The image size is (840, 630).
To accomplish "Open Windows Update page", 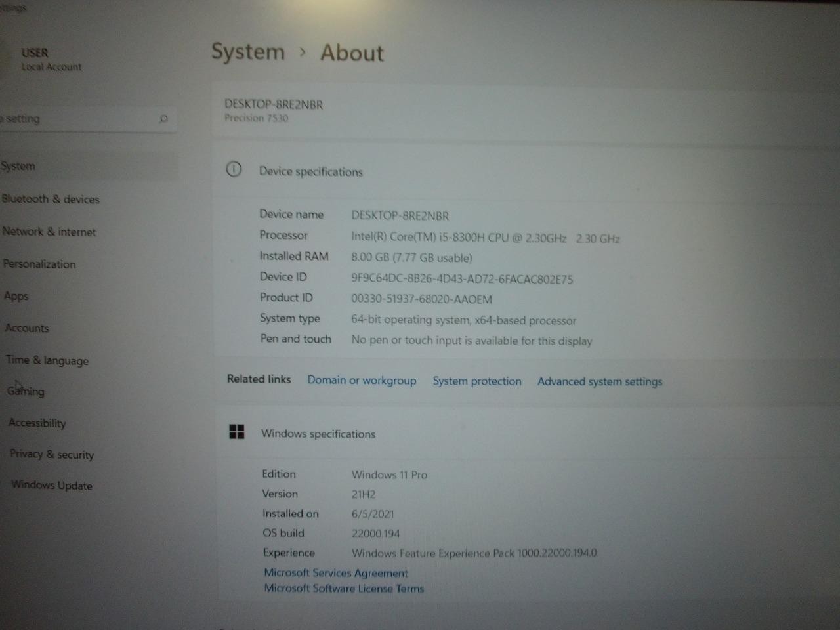I will coord(52,486).
